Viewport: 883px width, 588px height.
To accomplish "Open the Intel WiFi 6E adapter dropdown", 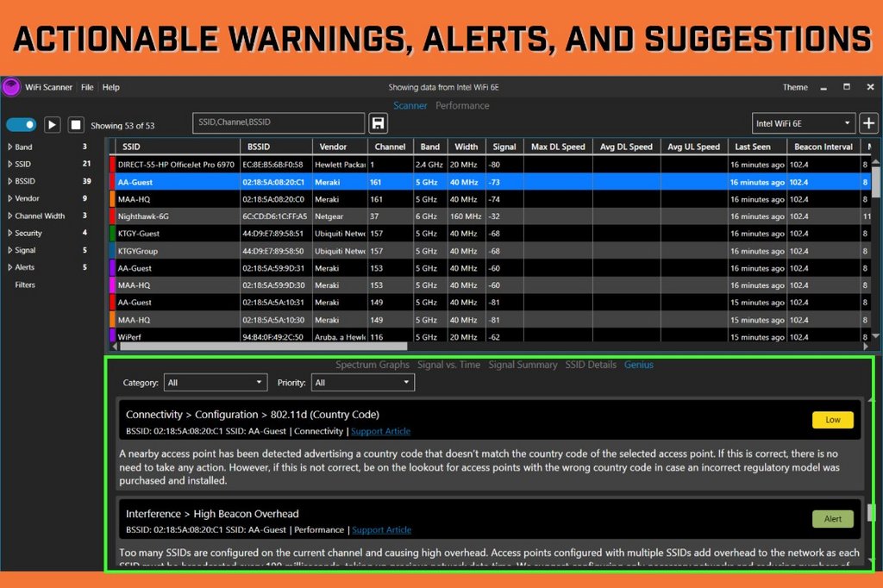I will [x=803, y=123].
